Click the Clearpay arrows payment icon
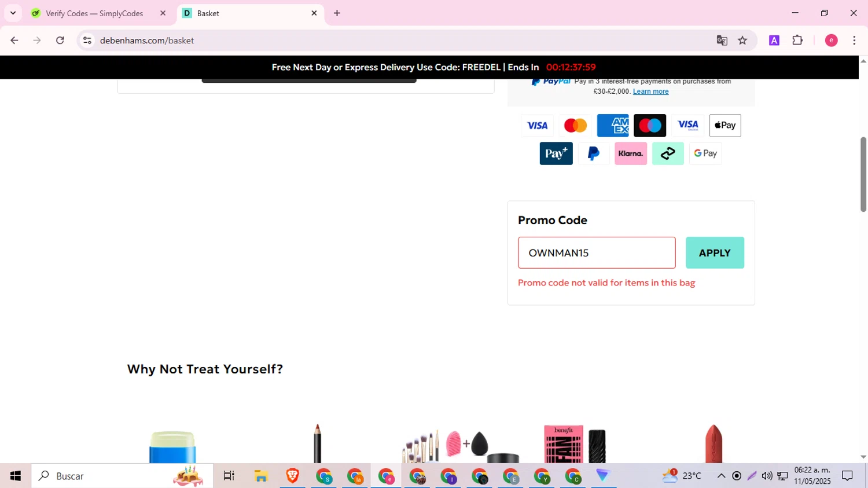Viewport: 868px width, 488px height. [668, 153]
